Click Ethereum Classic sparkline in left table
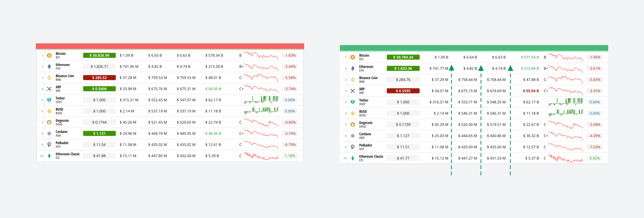 pyautogui.click(x=261, y=156)
